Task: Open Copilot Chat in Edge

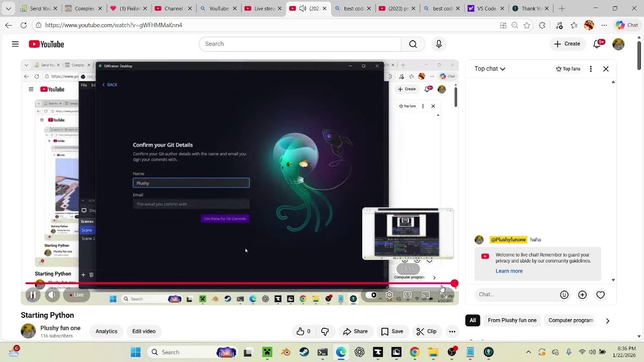Action: (x=626, y=25)
